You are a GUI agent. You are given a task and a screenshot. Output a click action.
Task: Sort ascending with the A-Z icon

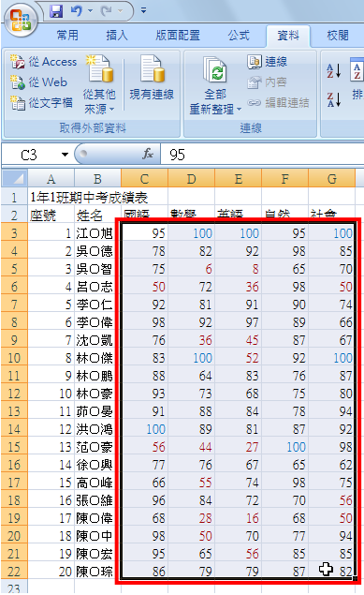pyautogui.click(x=334, y=70)
